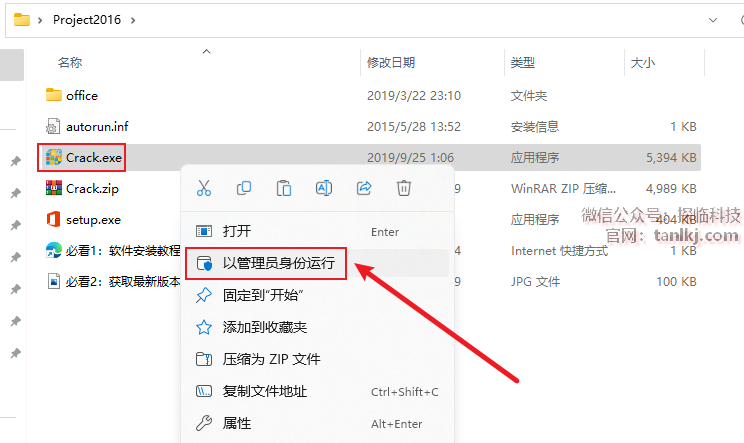Image resolution: width=744 pixels, height=443 pixels.
Task: Click the 100 KB size cell
Action: pos(676,282)
